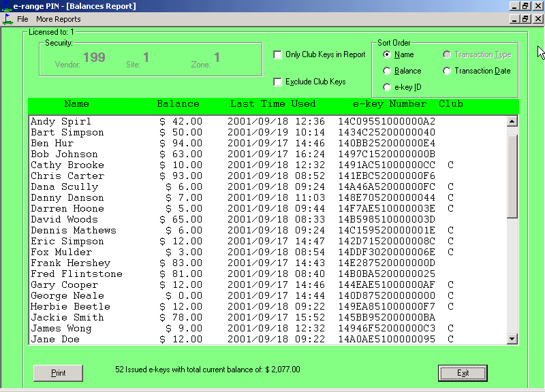Restore the inner Balances Report window

coord(525,19)
